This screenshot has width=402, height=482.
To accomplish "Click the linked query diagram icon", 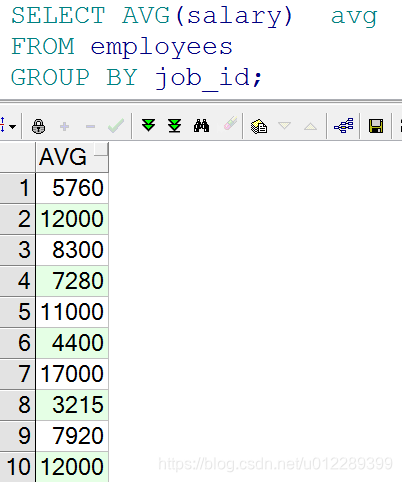I will (344, 126).
